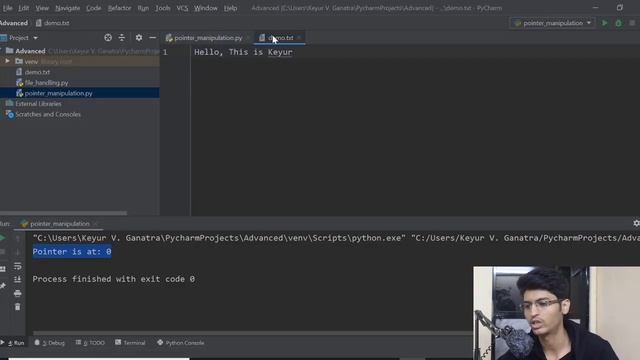Click the webcam video overlay
The image size is (640, 360).
point(557,313)
